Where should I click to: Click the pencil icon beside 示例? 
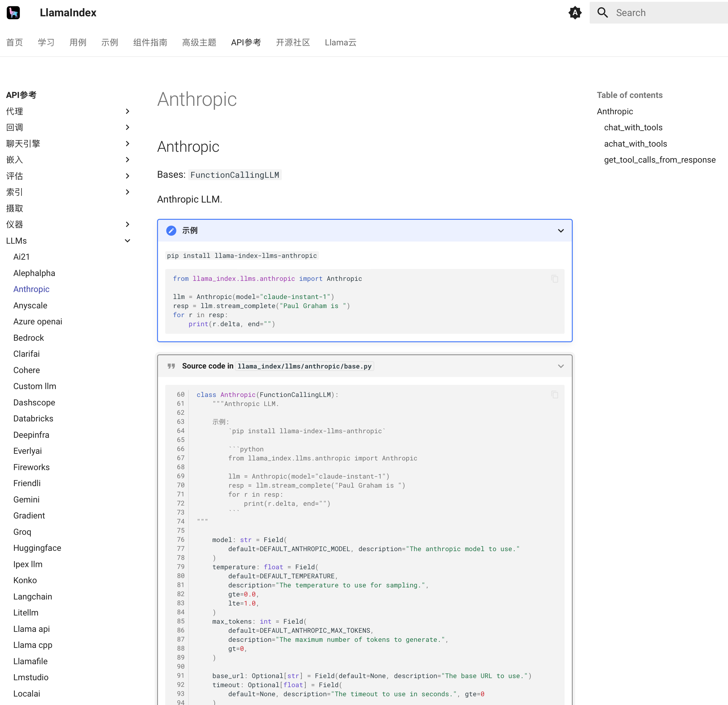pos(171,230)
